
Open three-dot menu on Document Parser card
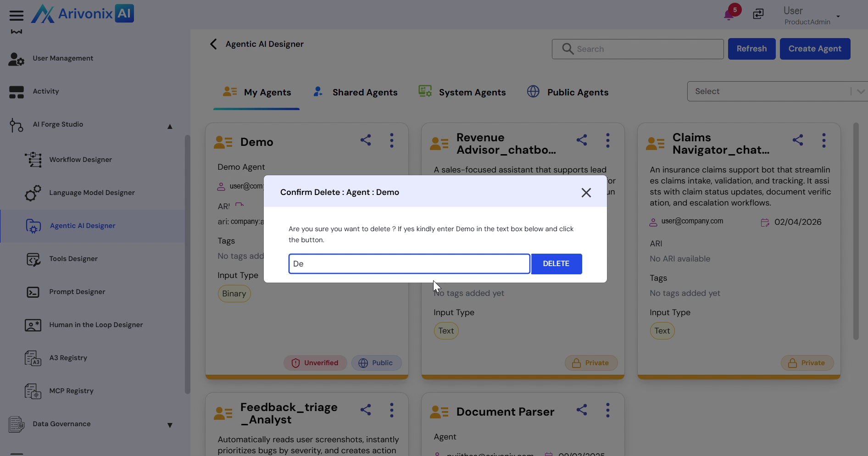(607, 410)
